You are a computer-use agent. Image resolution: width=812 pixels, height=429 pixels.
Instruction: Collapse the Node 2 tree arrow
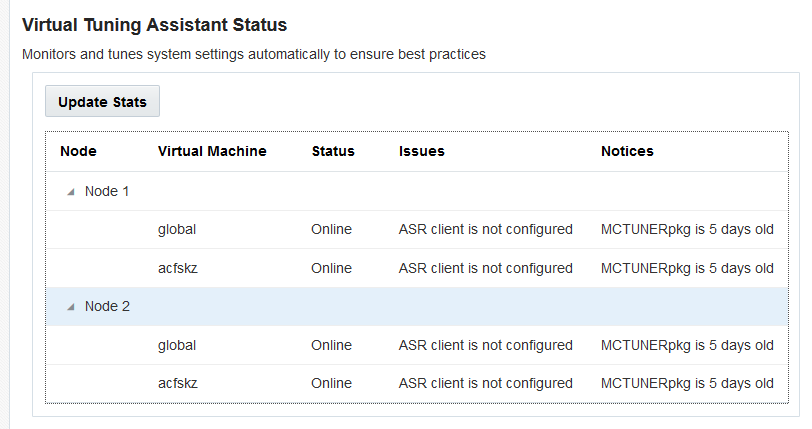click(x=71, y=307)
